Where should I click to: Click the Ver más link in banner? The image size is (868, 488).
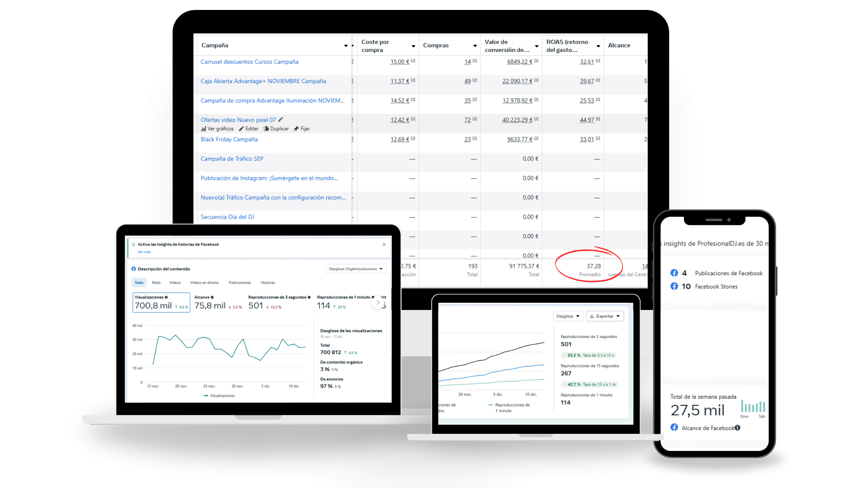coord(144,252)
